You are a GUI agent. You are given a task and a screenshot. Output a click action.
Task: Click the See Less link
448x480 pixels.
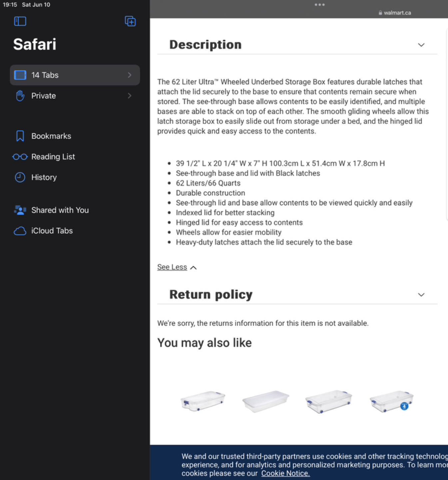coord(172,267)
